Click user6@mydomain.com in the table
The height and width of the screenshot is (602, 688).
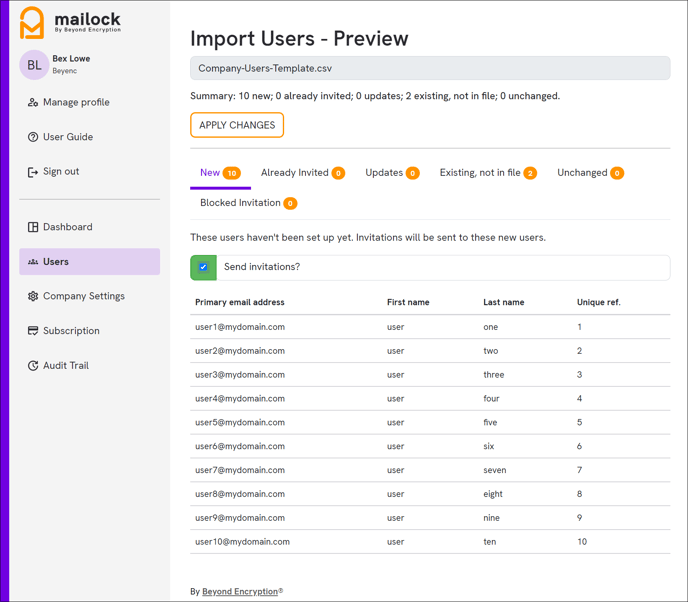(x=240, y=447)
